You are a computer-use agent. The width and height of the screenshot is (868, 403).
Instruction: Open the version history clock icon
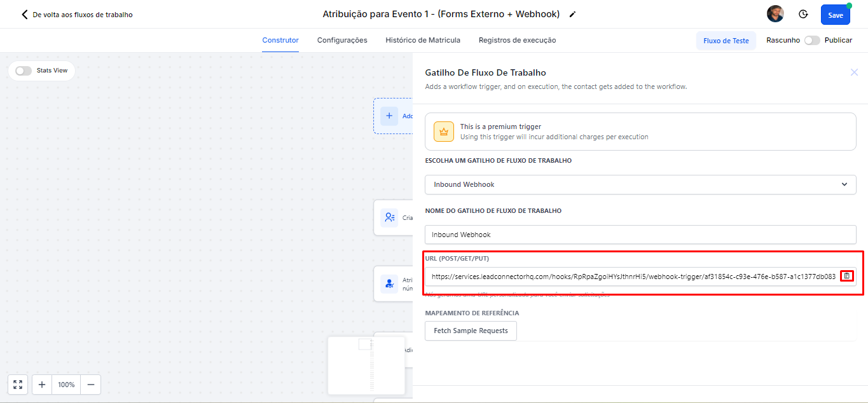[803, 15]
